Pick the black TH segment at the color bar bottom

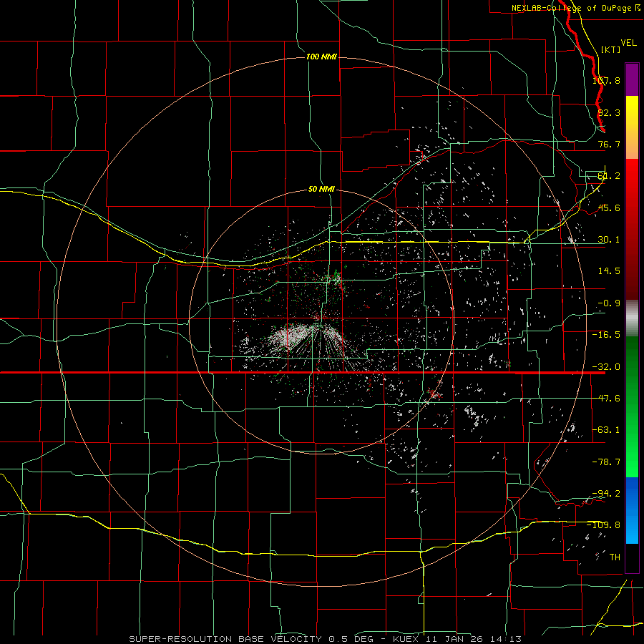(x=632, y=557)
